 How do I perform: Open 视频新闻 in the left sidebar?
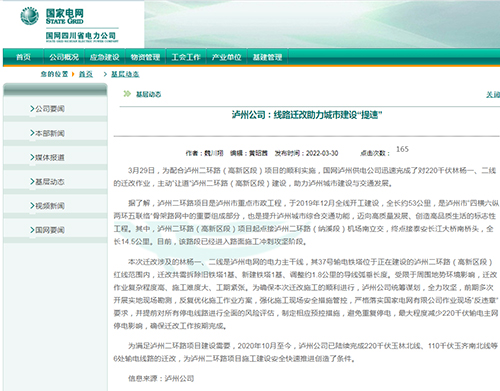(x=50, y=206)
